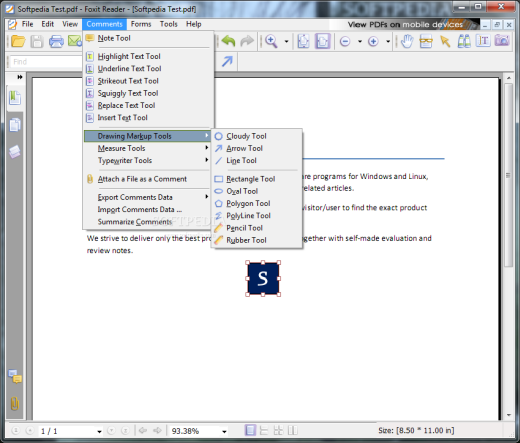Image resolution: width=520 pixels, height=443 pixels.
Task: Choose Highlight Text Tool
Action: 147,56
